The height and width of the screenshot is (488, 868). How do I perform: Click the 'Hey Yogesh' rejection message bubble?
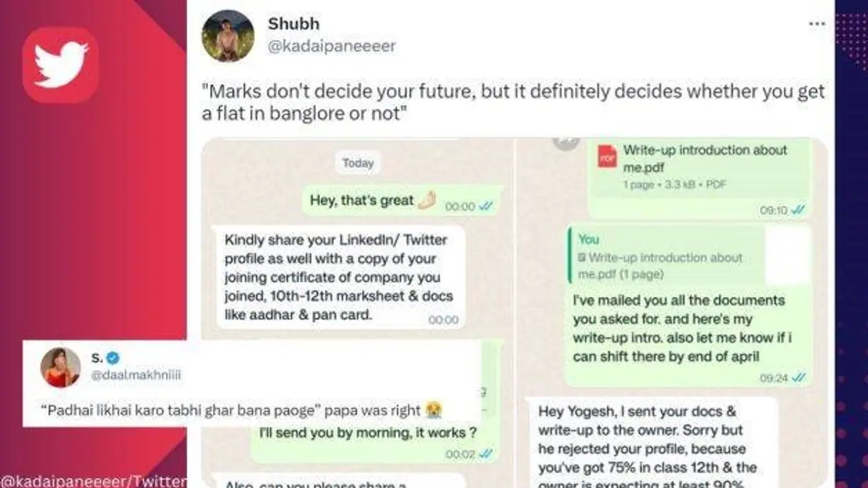coord(651,441)
